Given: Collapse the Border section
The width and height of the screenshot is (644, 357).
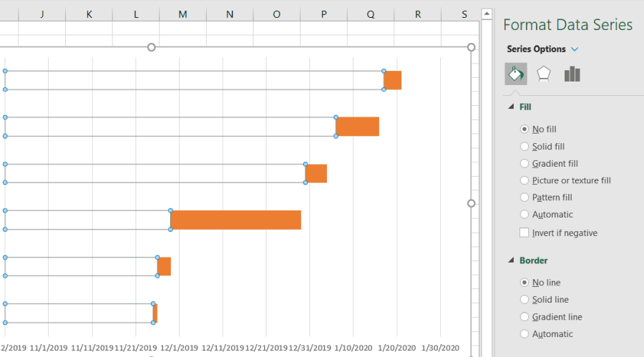Looking at the screenshot, I should tap(511, 260).
